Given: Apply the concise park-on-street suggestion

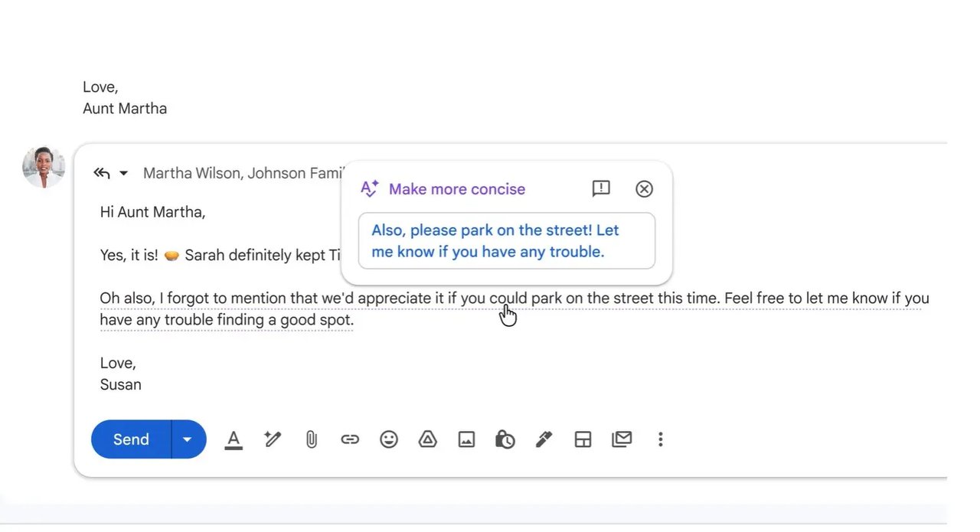Looking at the screenshot, I should (506, 240).
